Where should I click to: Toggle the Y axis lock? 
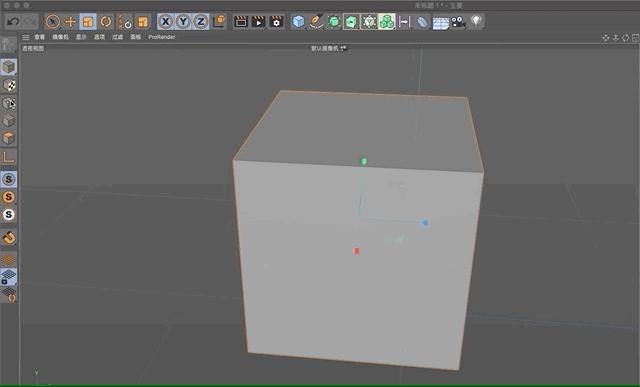pos(183,22)
